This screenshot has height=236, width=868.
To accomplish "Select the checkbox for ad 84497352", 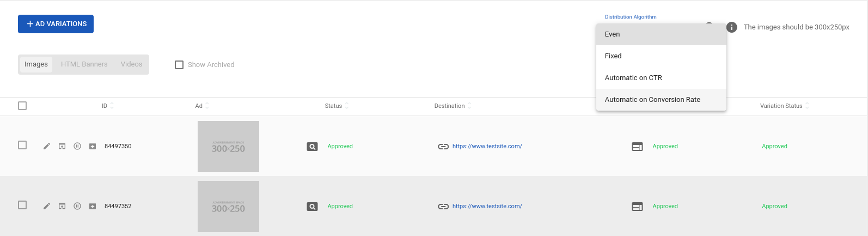I will (x=22, y=205).
